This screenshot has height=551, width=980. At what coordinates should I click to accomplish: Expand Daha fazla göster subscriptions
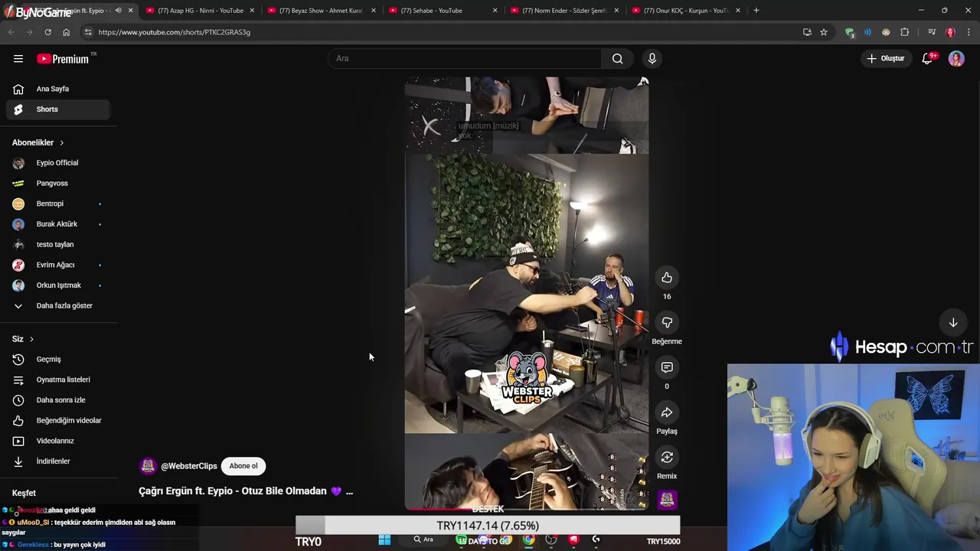(x=58, y=305)
